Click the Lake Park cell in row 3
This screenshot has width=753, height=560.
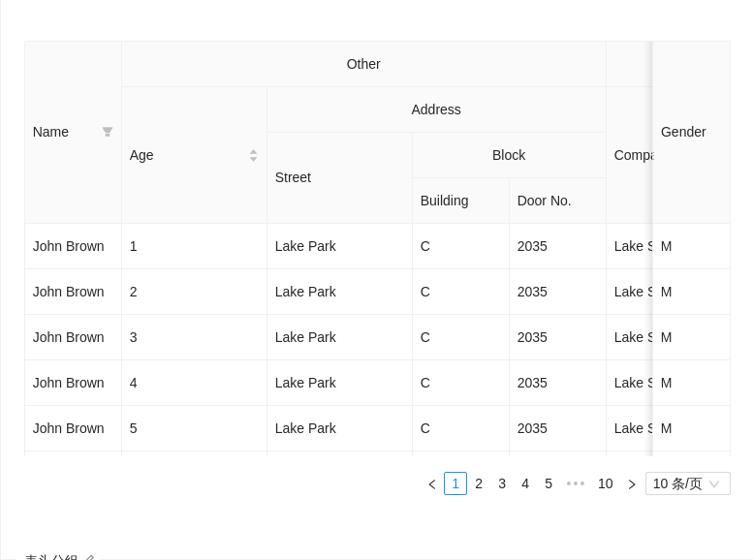coord(305,337)
